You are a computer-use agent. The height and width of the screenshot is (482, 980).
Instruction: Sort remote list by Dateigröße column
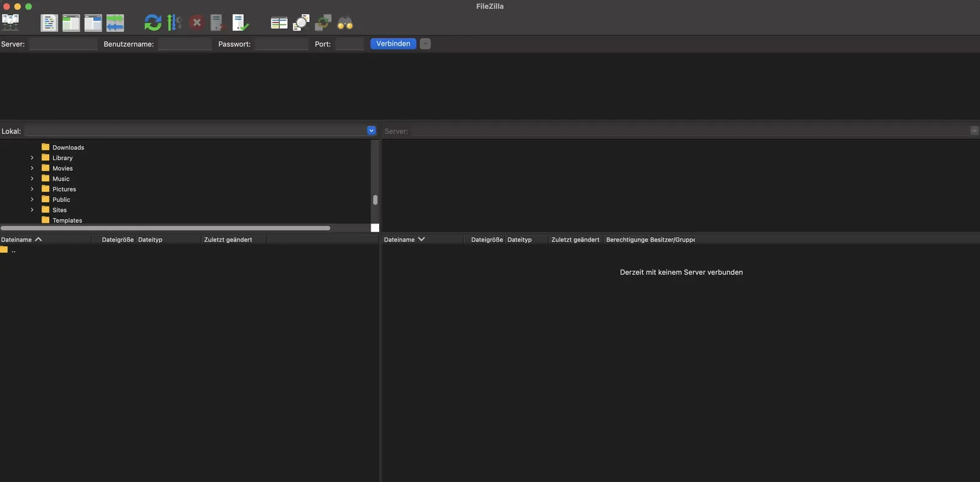point(485,239)
